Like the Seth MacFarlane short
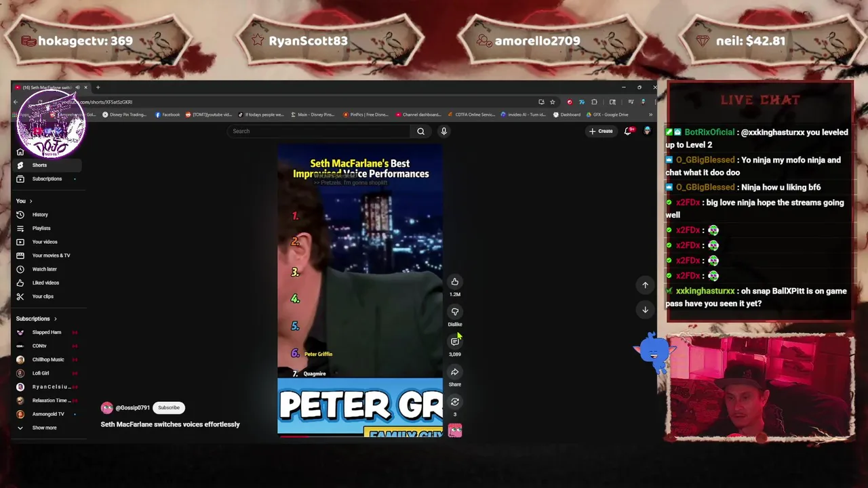The image size is (868, 488). (455, 282)
